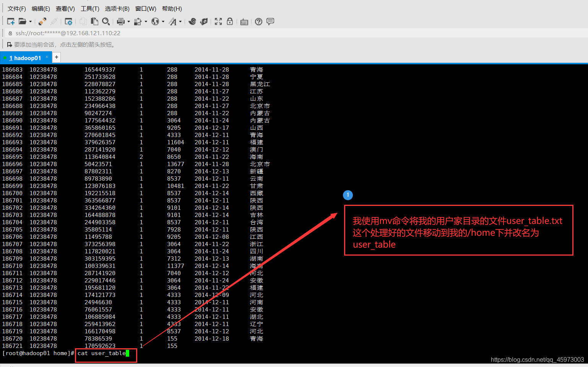The width and height of the screenshot is (588, 367).
Task: Select the hadoop01 session tab
Action: [26, 57]
